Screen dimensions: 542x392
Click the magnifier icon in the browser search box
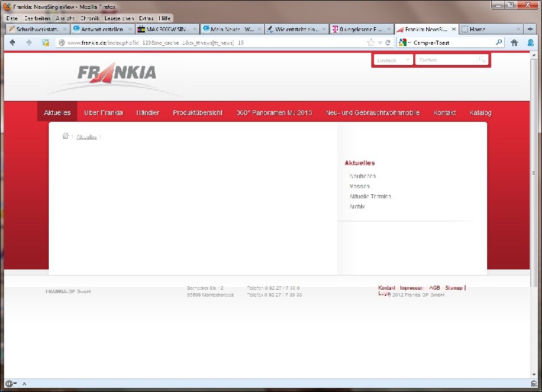coord(499,42)
